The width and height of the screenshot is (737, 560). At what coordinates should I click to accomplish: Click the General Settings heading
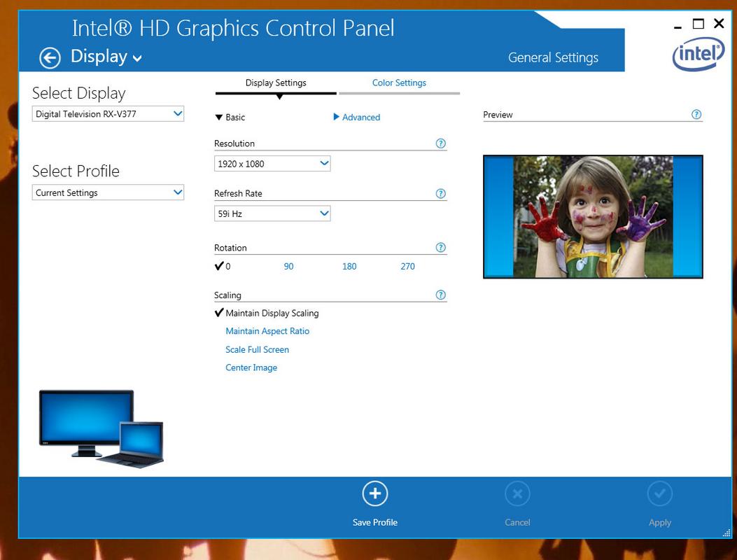pos(553,57)
